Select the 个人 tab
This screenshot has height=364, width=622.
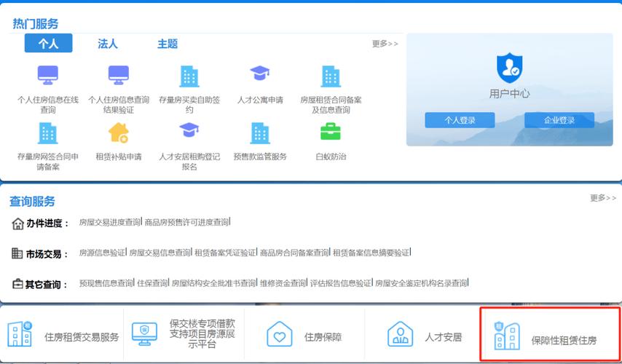pos(48,44)
